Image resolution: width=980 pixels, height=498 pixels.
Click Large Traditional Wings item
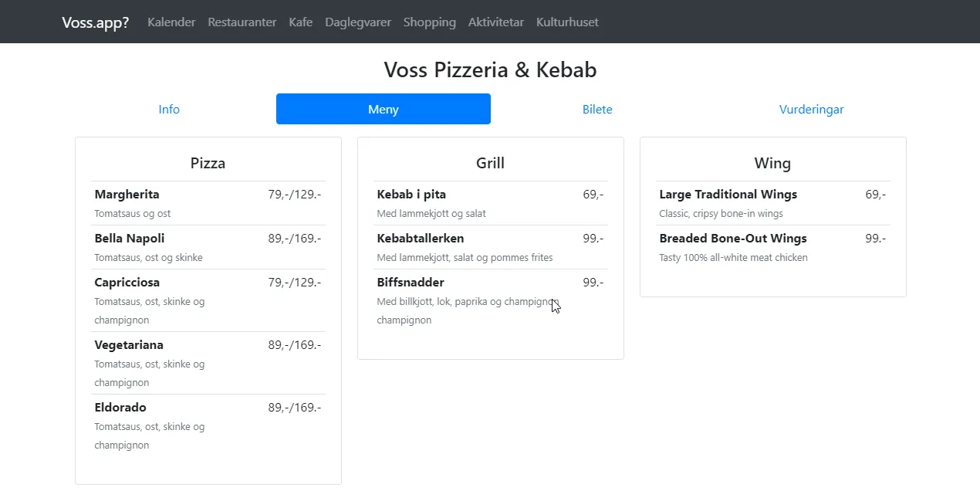click(x=728, y=195)
